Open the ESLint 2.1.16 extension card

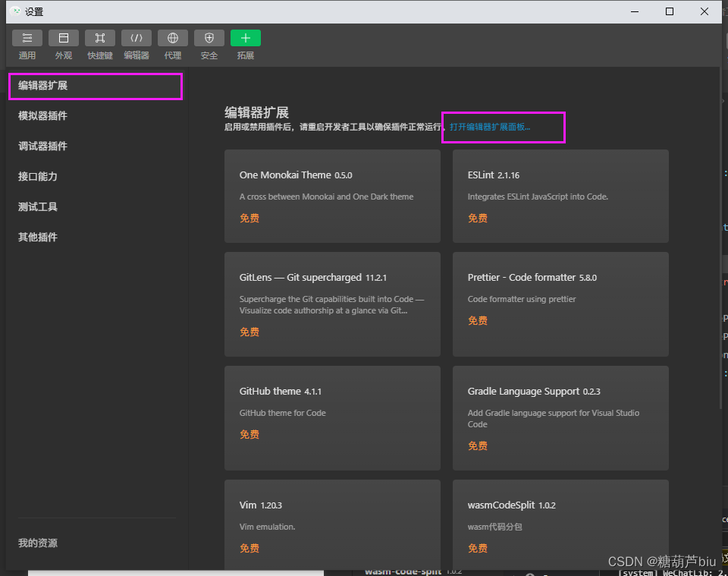coord(560,196)
